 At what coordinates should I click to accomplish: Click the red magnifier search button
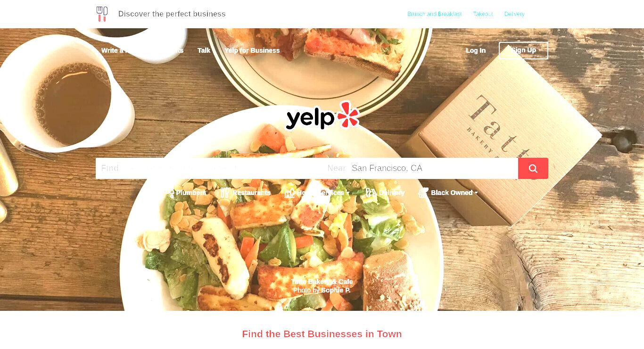(x=533, y=168)
